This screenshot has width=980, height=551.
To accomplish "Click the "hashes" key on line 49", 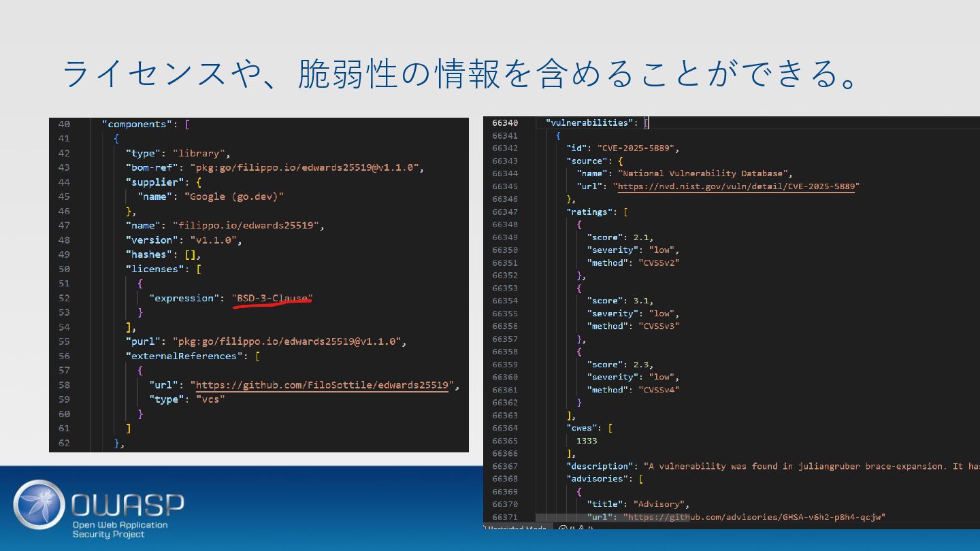I will (150, 254).
